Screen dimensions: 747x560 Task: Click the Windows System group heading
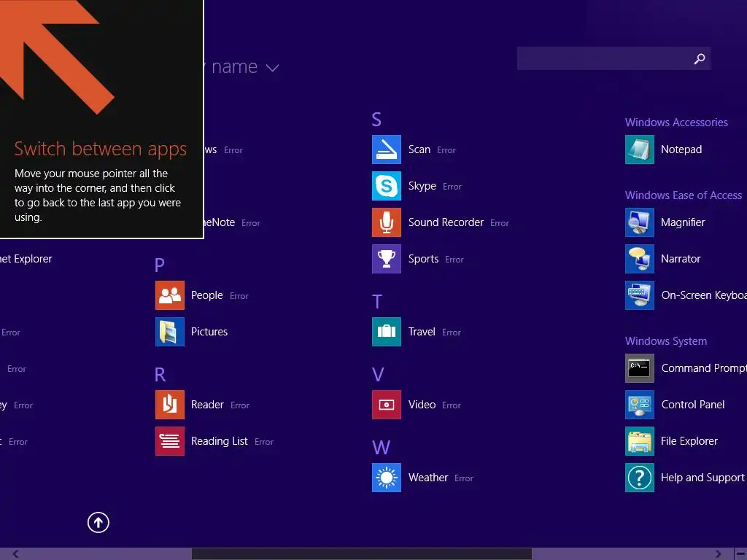[666, 341]
